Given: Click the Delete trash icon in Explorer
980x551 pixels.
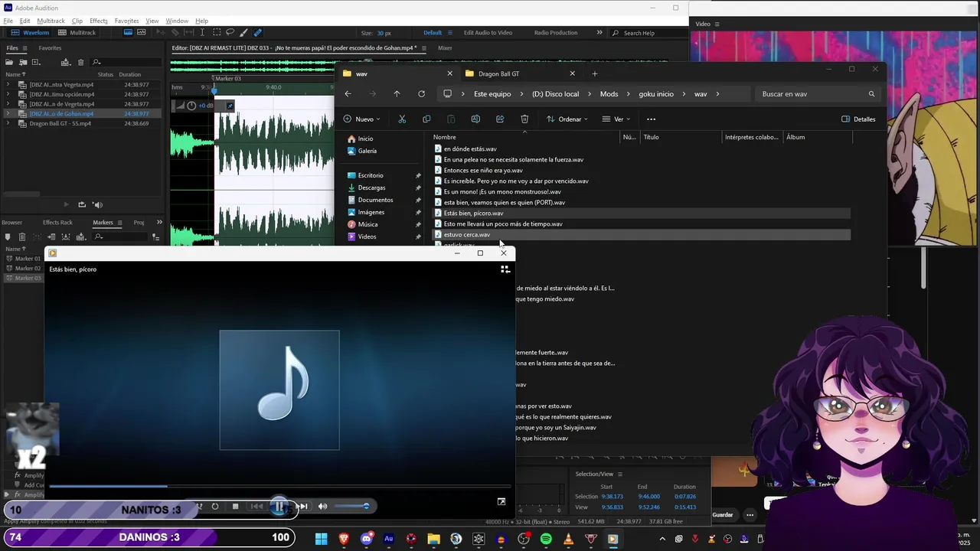Looking at the screenshot, I should coord(524,119).
